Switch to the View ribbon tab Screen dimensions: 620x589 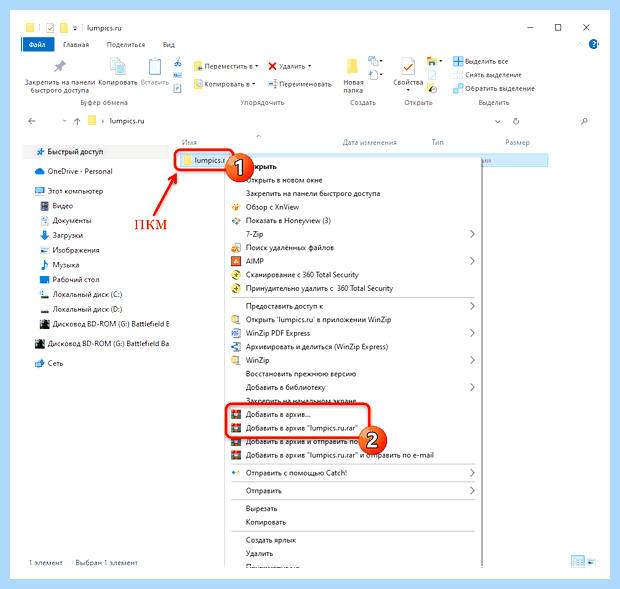pos(168,45)
